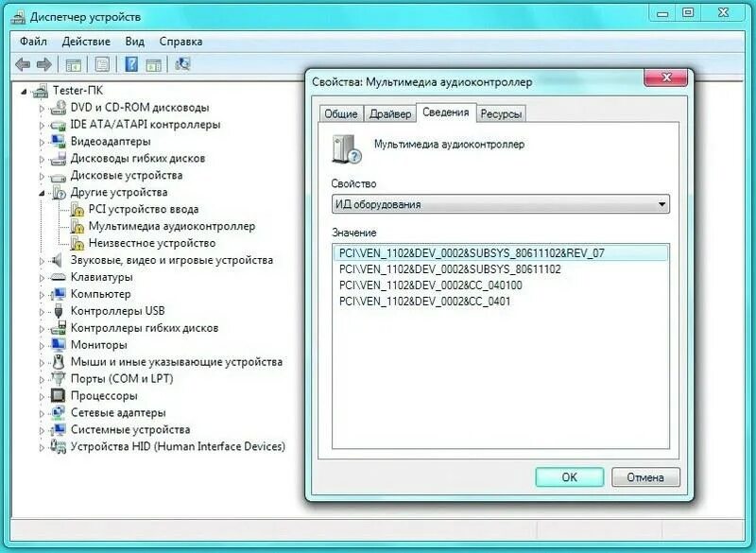Open the Файл menu
Viewport: 756px width, 553px height.
coord(33,42)
